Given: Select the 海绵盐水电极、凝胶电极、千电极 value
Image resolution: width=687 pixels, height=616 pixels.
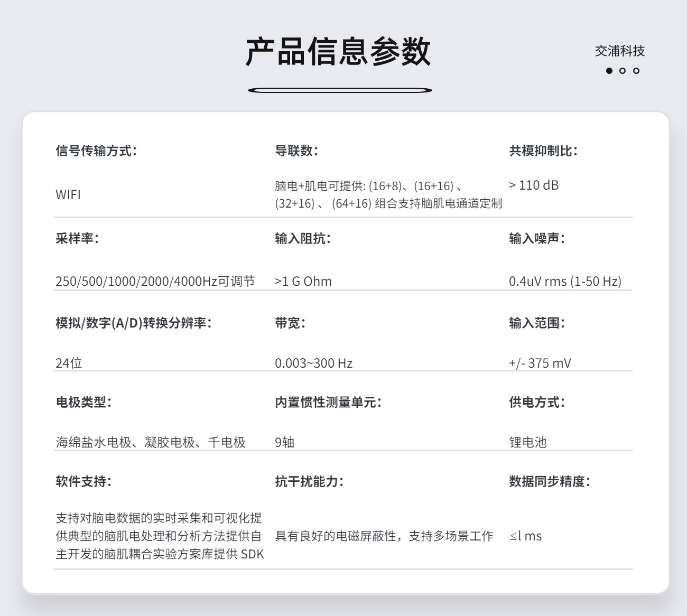Looking at the screenshot, I should point(151,442).
